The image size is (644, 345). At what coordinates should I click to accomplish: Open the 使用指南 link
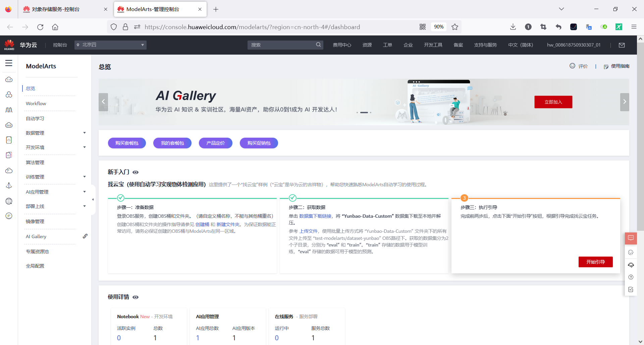(620, 66)
